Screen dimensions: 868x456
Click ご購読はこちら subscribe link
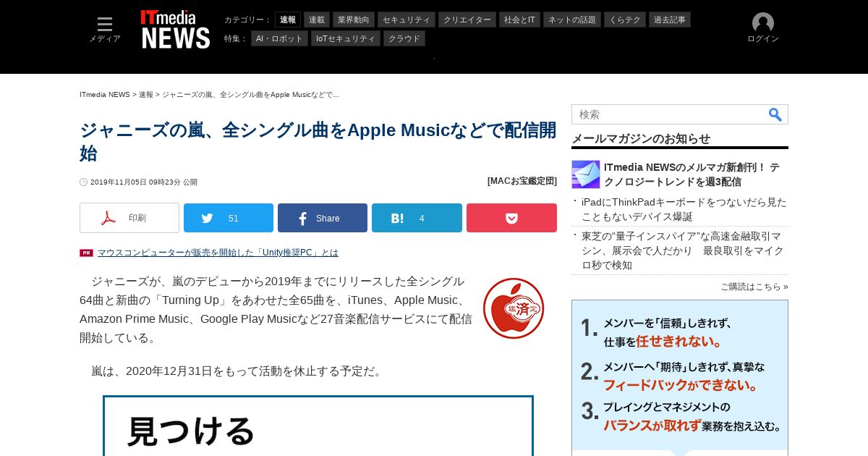[x=754, y=287]
